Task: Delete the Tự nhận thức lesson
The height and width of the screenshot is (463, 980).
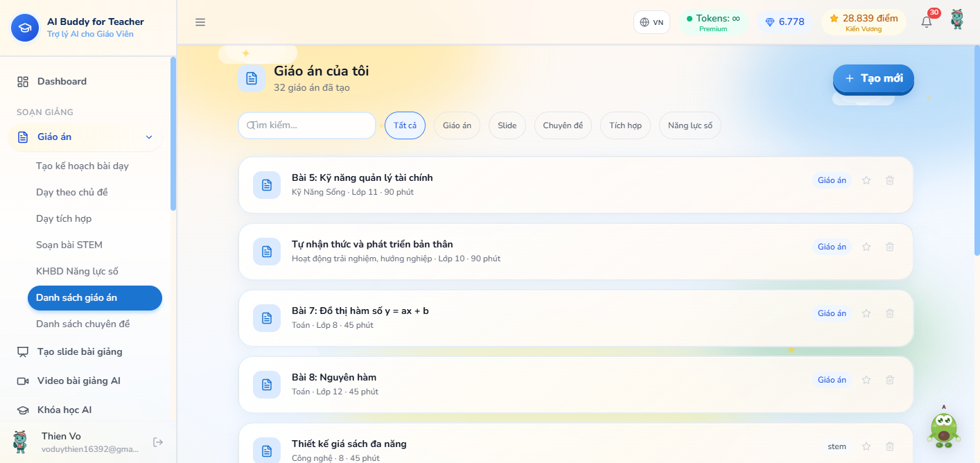Action: click(890, 247)
